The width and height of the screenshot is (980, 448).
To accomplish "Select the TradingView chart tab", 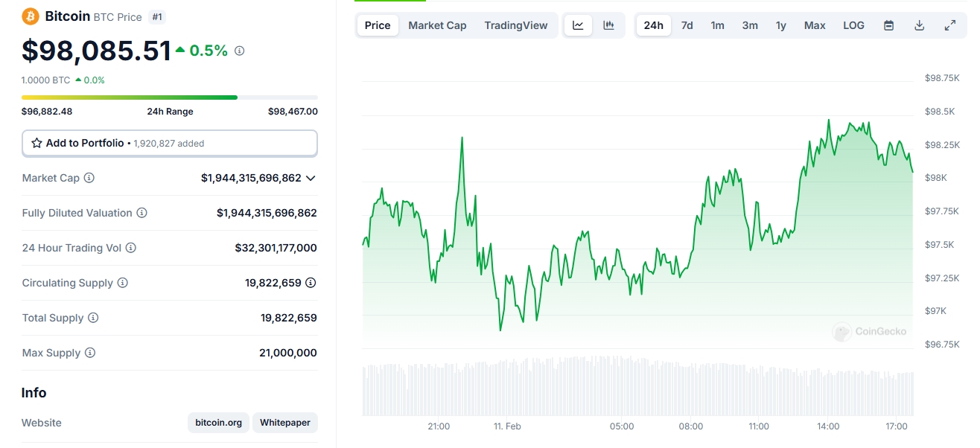I will 516,25.
